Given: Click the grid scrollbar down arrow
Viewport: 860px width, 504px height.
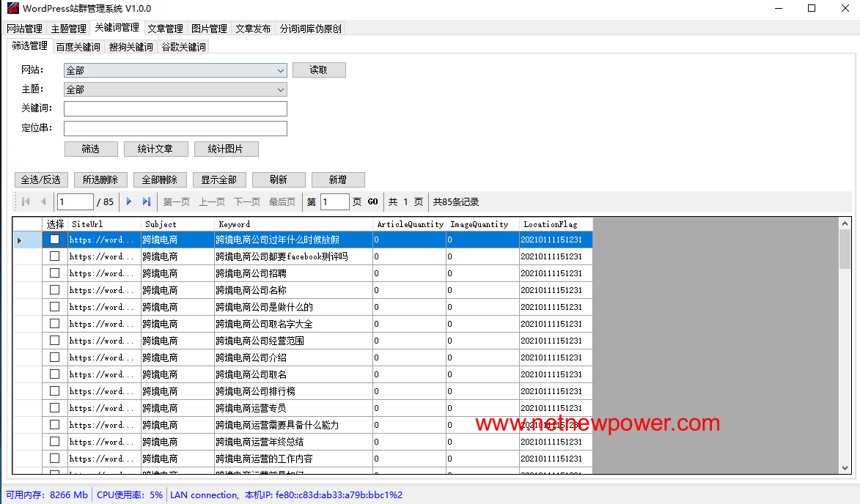Looking at the screenshot, I should [x=845, y=468].
